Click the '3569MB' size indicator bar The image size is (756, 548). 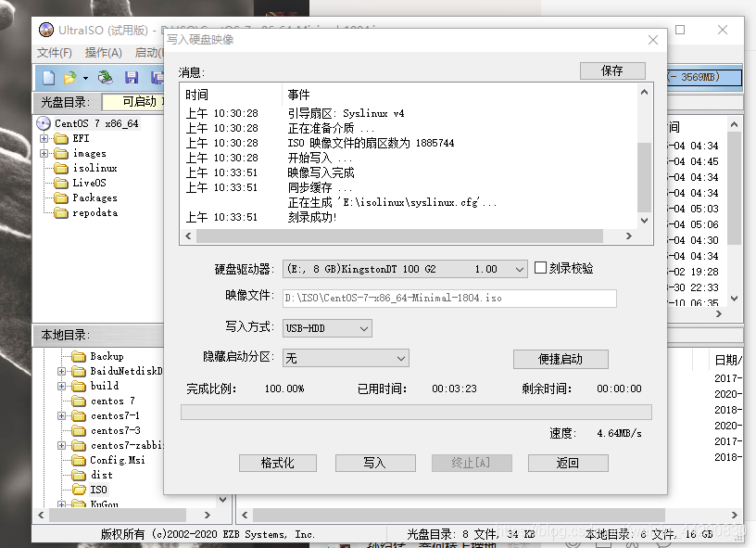[x=704, y=77]
